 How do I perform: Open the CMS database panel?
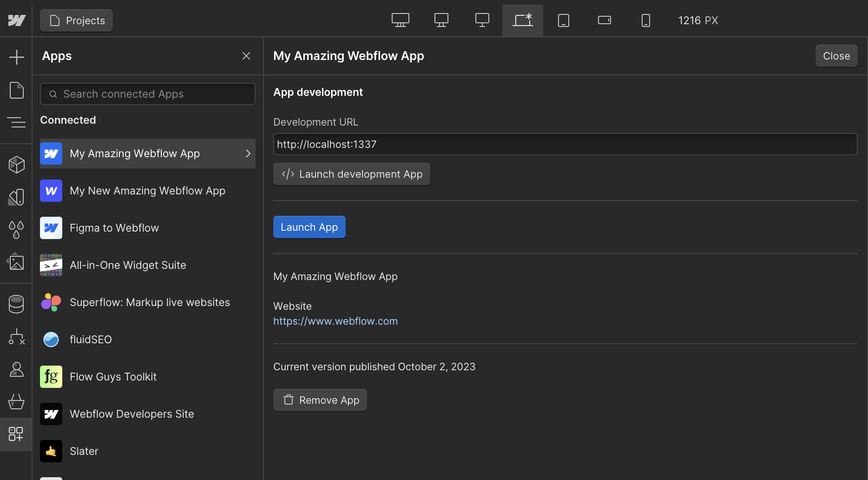pyautogui.click(x=16, y=304)
